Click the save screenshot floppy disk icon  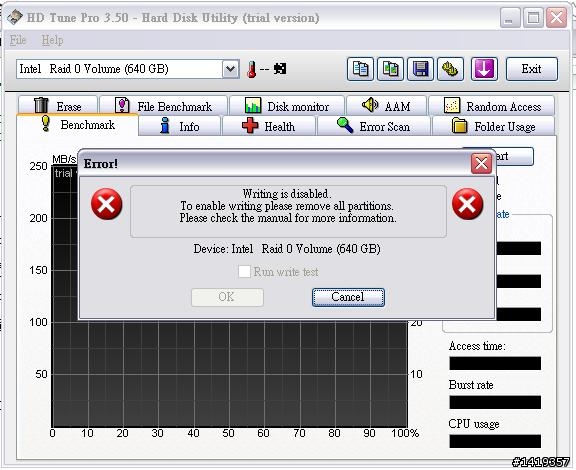click(421, 69)
